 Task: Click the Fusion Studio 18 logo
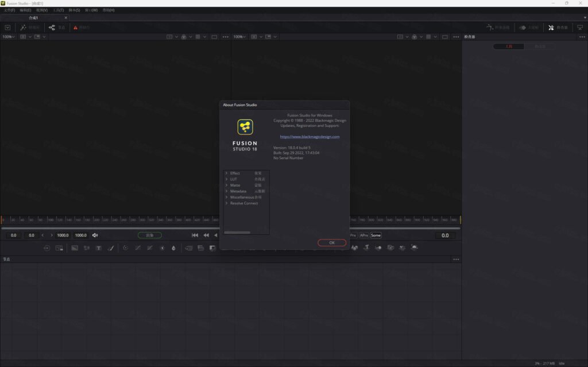tap(245, 135)
